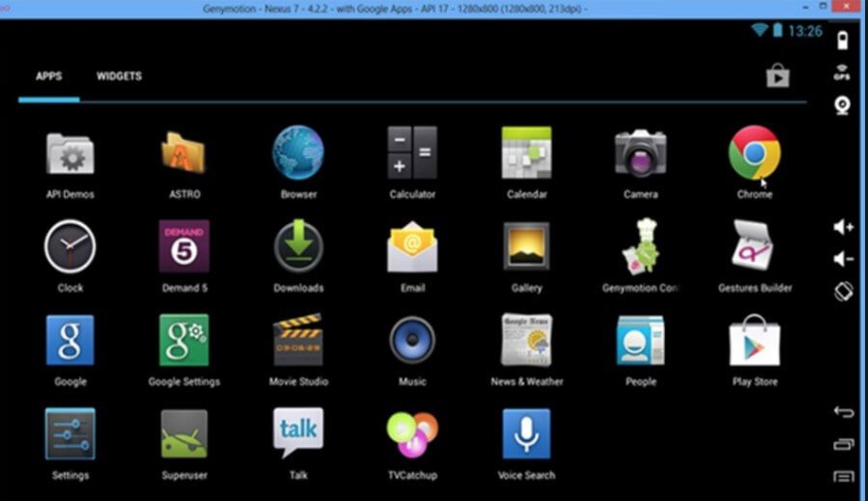Open the Play Store app icon
The height and width of the screenshot is (501, 868).
(x=754, y=340)
